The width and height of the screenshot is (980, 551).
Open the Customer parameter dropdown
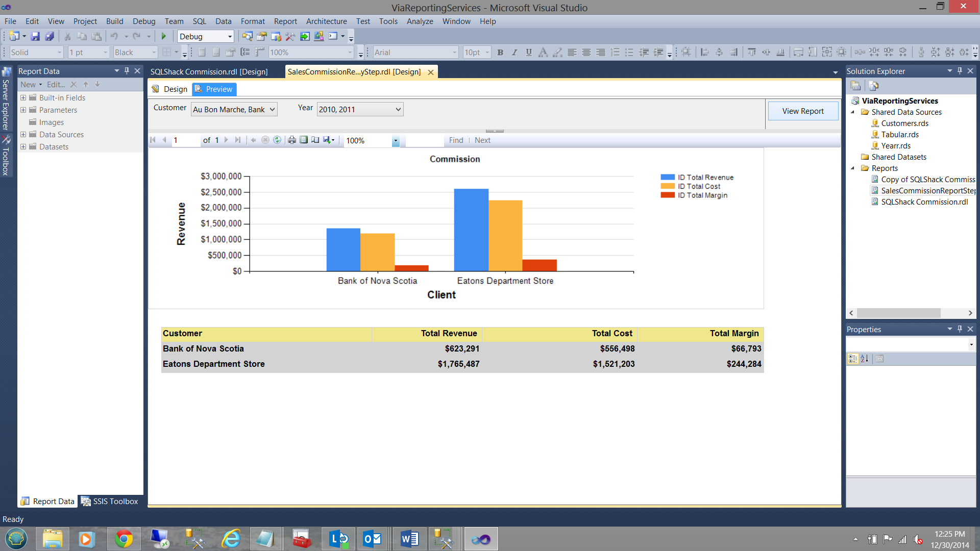coord(272,110)
